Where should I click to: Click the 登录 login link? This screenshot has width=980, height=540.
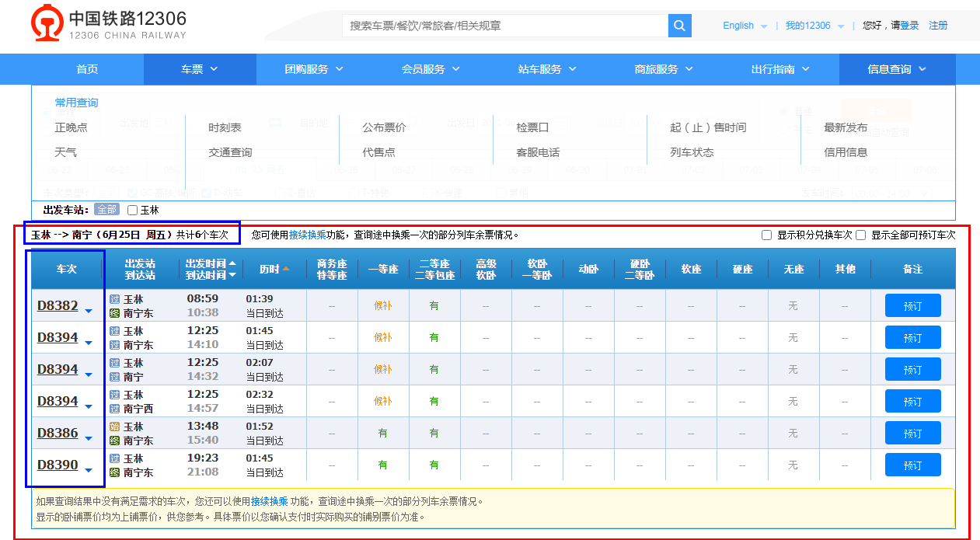point(909,26)
